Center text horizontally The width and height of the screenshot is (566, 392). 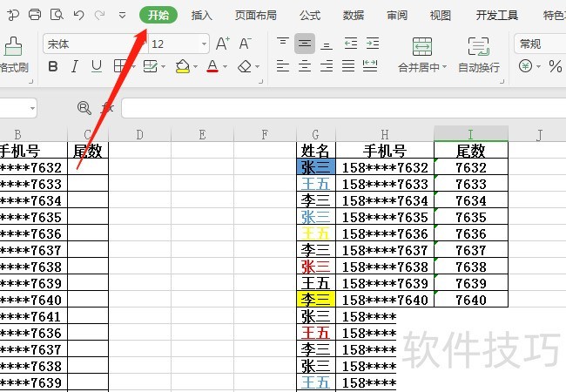(x=305, y=66)
